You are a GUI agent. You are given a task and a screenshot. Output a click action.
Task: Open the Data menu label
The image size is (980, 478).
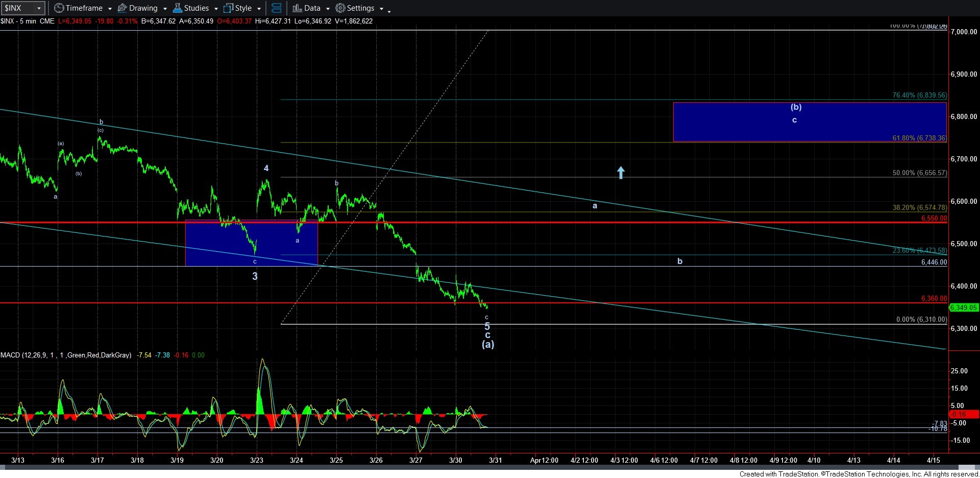coord(312,8)
